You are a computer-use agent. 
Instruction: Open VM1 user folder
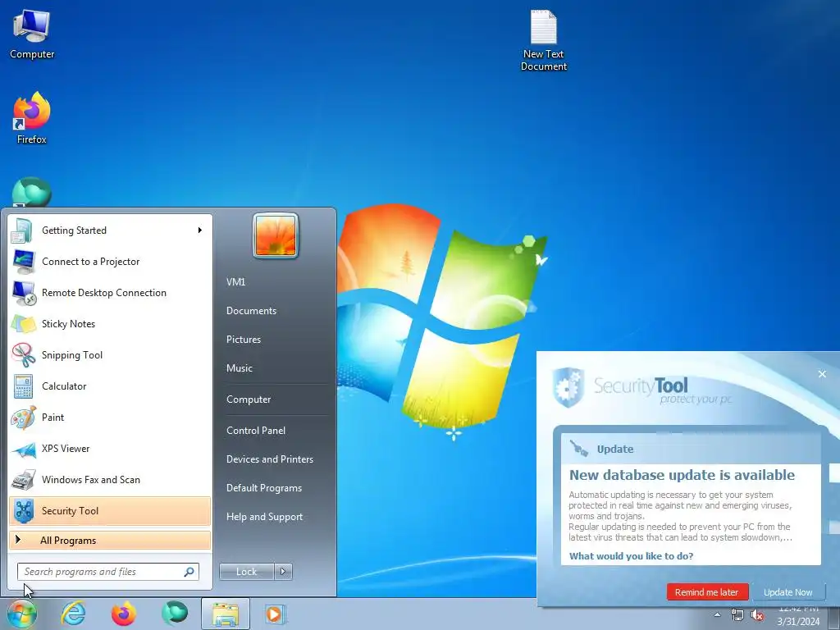tap(235, 282)
